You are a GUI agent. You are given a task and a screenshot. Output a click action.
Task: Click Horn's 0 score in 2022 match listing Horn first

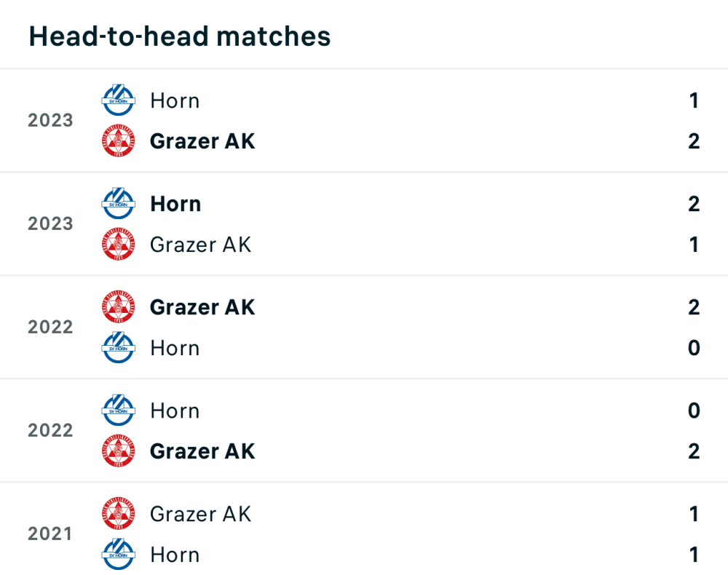click(x=693, y=411)
